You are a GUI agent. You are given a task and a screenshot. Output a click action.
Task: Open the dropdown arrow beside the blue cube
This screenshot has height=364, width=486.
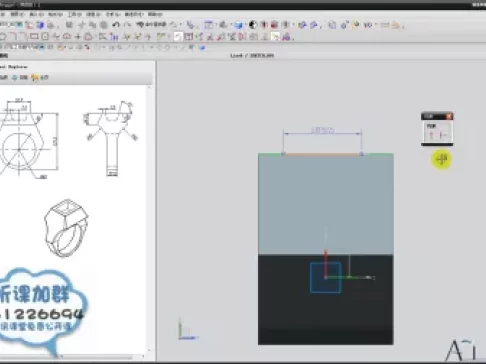tap(245, 25)
